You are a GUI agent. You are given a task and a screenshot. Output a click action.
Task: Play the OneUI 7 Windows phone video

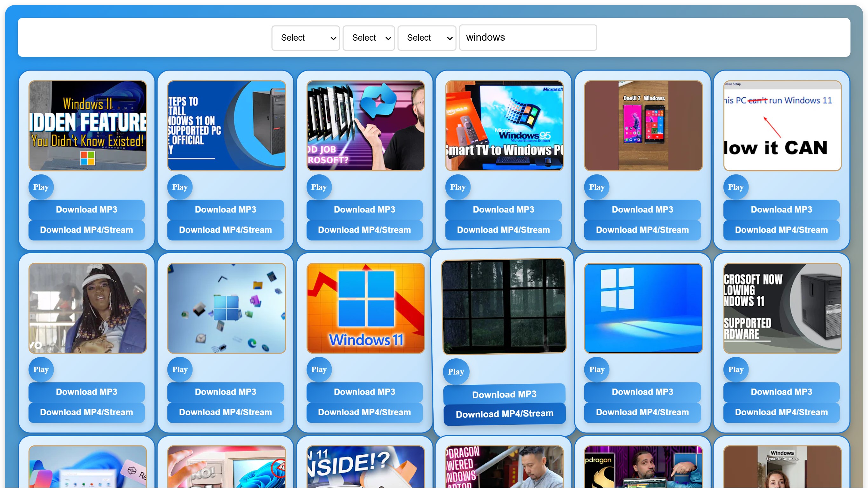point(596,187)
